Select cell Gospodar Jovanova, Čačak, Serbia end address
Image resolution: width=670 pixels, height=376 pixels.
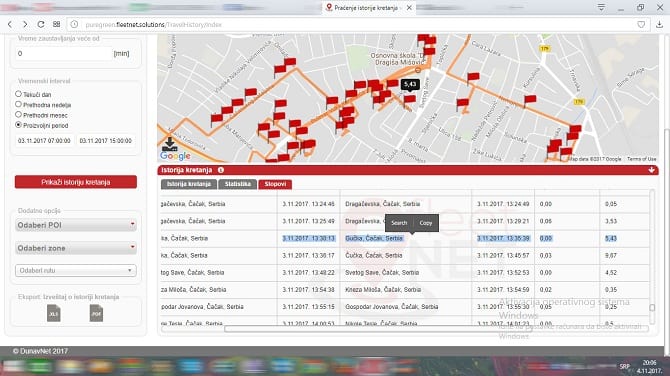click(x=406, y=306)
